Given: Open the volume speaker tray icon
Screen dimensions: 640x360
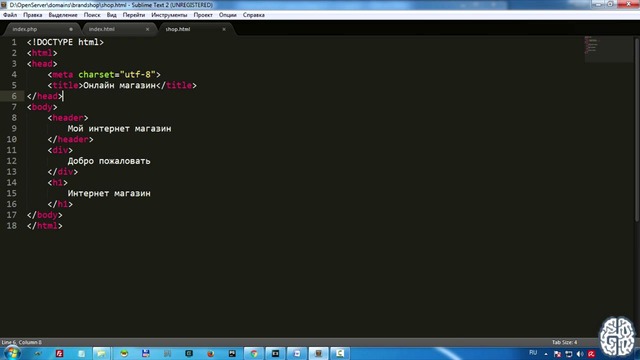Looking at the screenshot, I should click(x=580, y=354).
